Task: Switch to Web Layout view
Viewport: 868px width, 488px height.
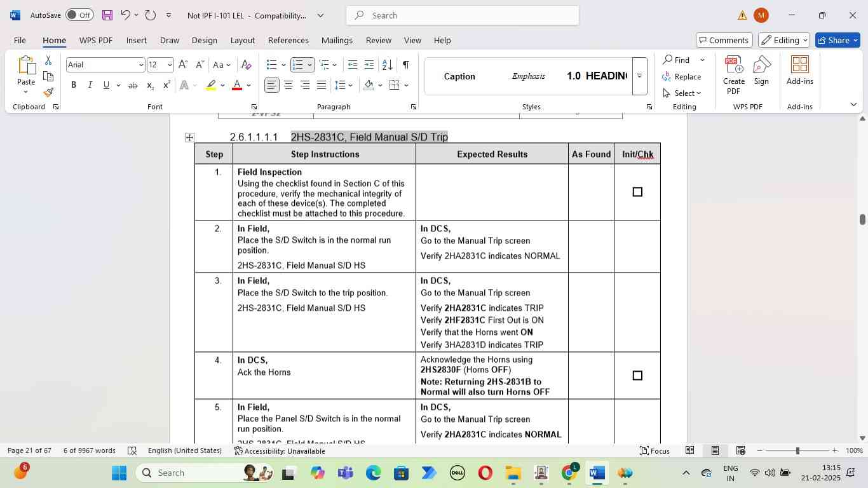Action: pos(740,451)
